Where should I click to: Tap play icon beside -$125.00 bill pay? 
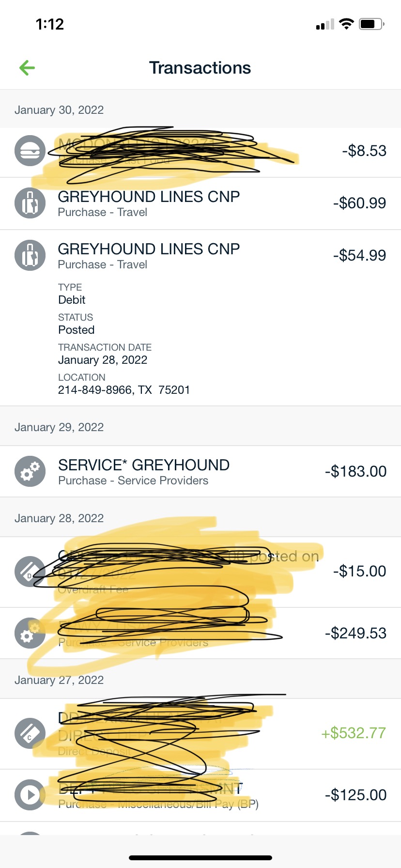click(x=30, y=795)
